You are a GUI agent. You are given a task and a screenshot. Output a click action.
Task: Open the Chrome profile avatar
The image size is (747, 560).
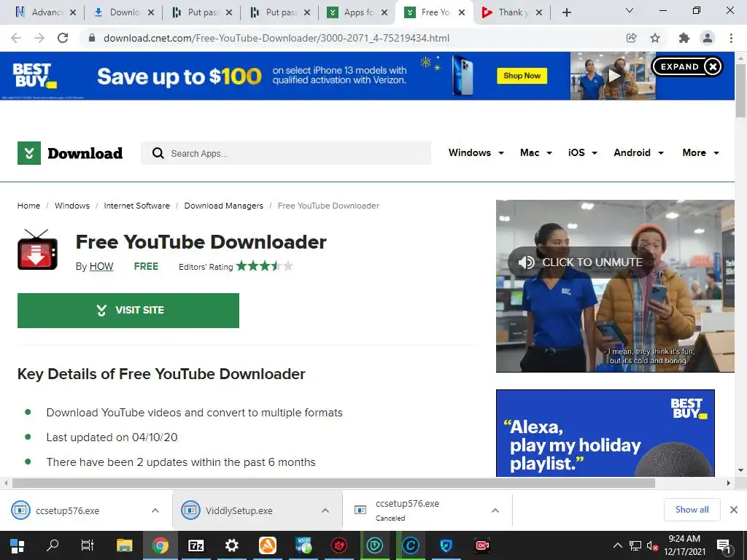coord(708,38)
